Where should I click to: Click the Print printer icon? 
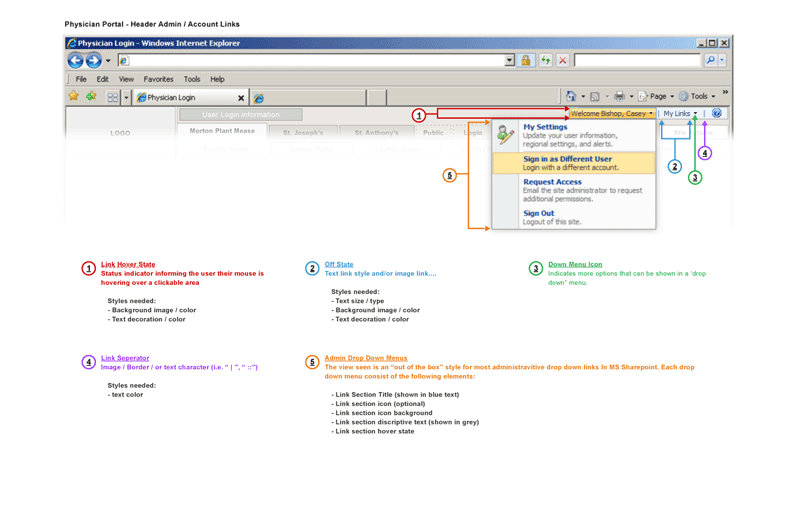click(619, 96)
